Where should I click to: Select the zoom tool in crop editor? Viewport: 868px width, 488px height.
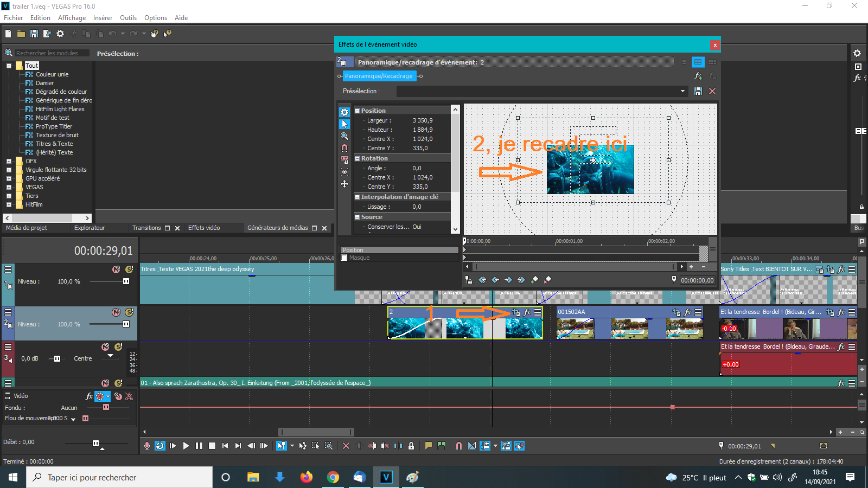(x=344, y=136)
